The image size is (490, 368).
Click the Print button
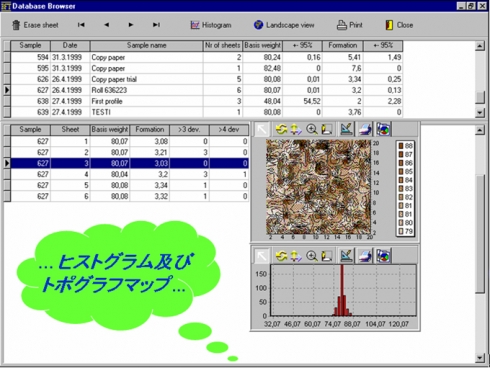pos(349,25)
